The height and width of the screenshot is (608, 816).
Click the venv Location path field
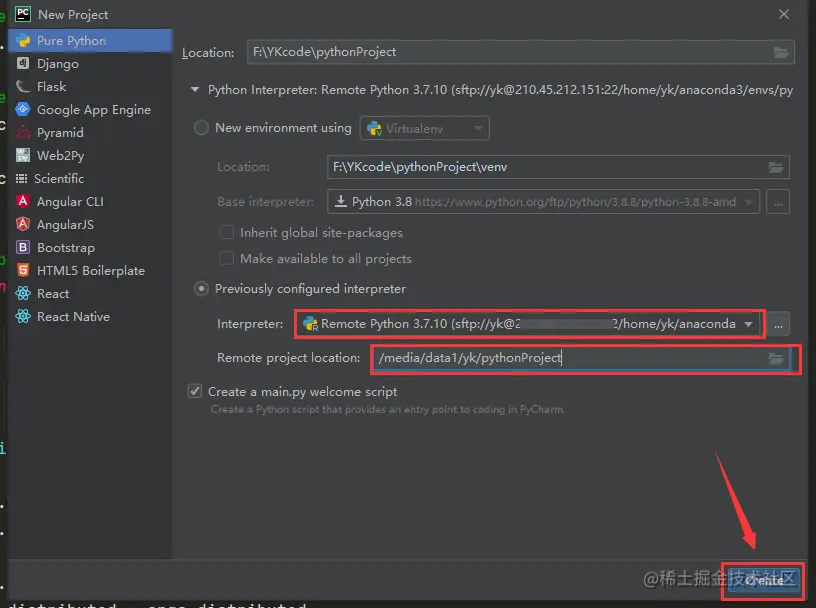(x=558, y=167)
